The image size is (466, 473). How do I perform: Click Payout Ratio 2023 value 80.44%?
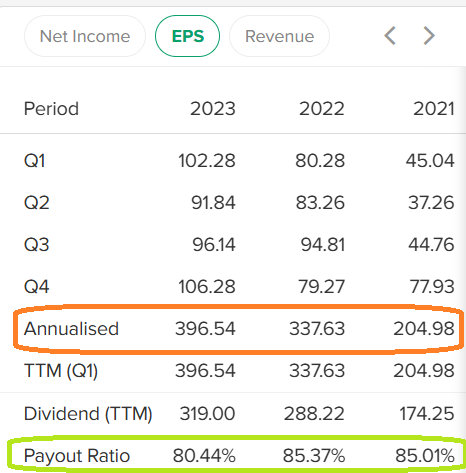click(x=204, y=456)
